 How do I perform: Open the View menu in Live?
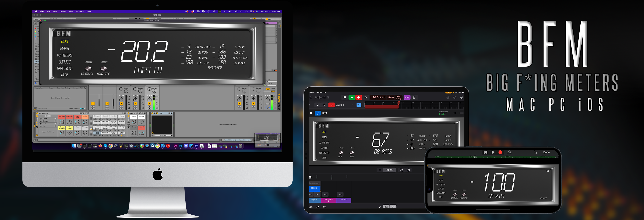pos(71,11)
